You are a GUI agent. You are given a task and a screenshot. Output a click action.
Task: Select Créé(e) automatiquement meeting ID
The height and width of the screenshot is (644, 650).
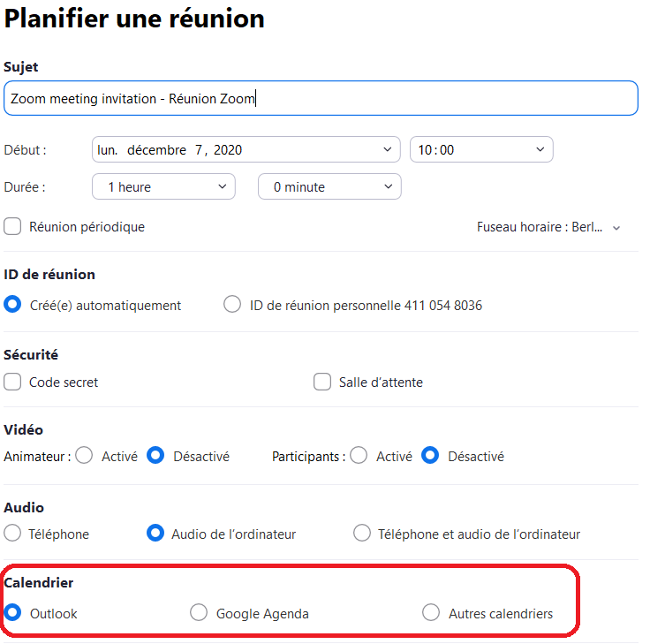(x=13, y=305)
